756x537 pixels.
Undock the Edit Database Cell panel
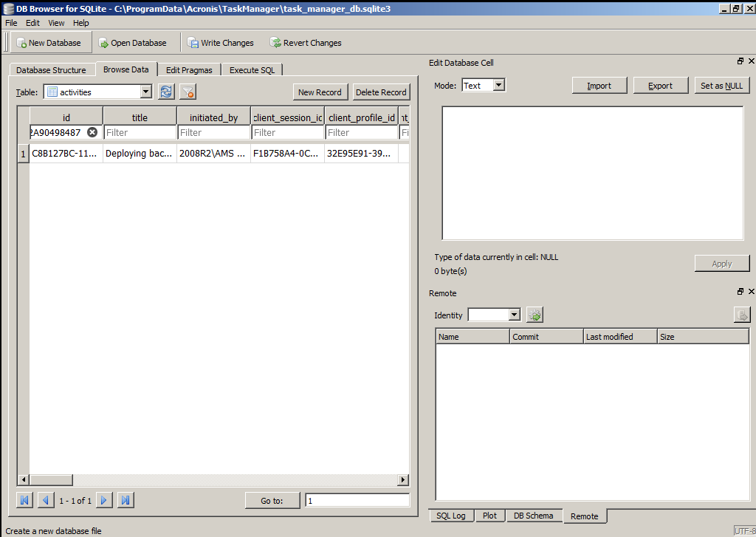click(x=740, y=61)
